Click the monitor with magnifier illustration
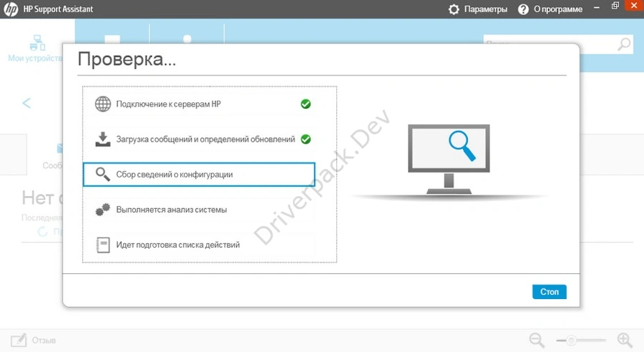The image size is (644, 352). tap(449, 160)
